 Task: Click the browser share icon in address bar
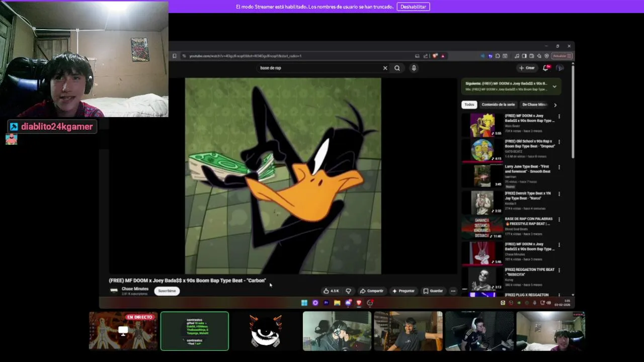(426, 56)
